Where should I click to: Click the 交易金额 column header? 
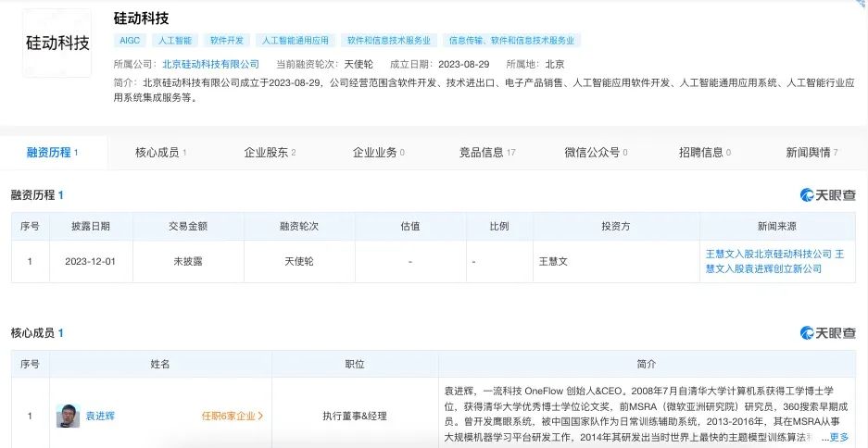(188, 226)
